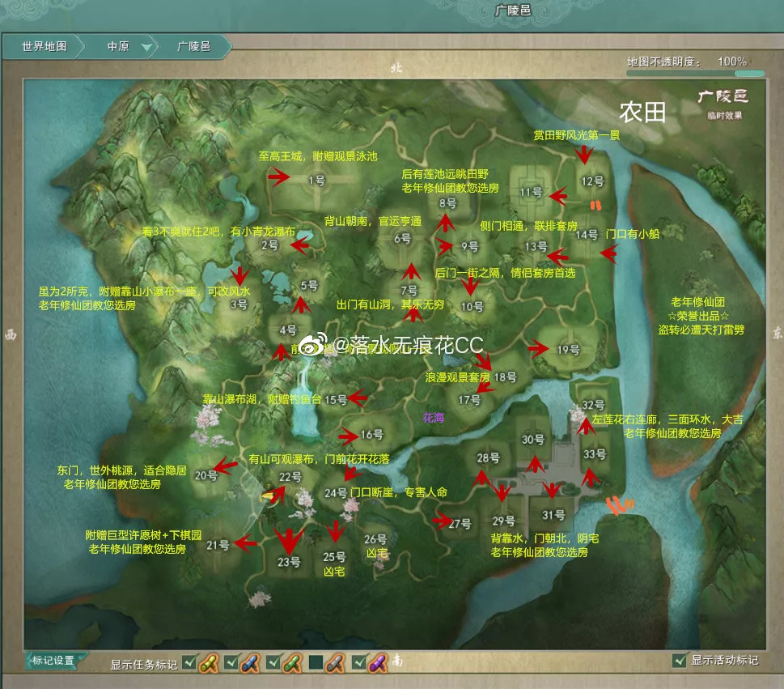Select housing plot 1号 on the map
784x689 pixels.
click(x=317, y=181)
